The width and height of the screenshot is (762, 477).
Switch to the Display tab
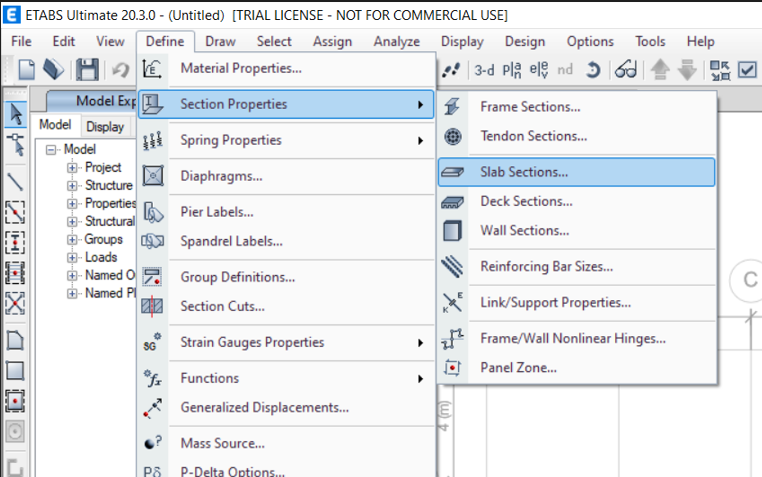click(105, 127)
